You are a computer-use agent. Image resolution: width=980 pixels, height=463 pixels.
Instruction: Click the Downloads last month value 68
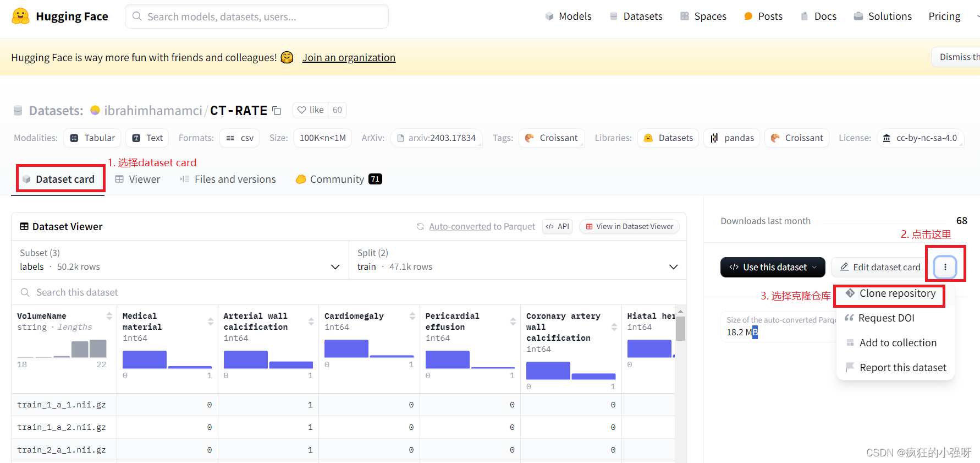point(961,221)
